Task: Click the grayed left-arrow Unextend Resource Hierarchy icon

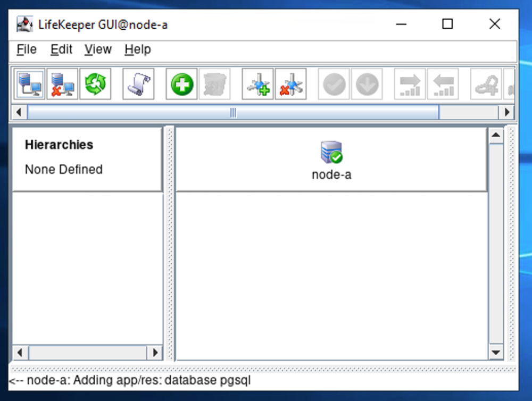Action: [443, 84]
